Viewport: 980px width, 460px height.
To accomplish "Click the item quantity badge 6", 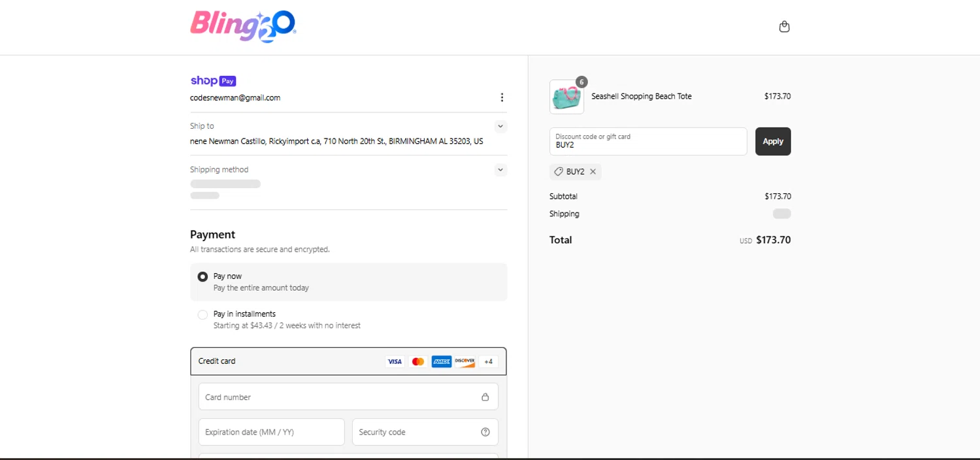I will (581, 82).
